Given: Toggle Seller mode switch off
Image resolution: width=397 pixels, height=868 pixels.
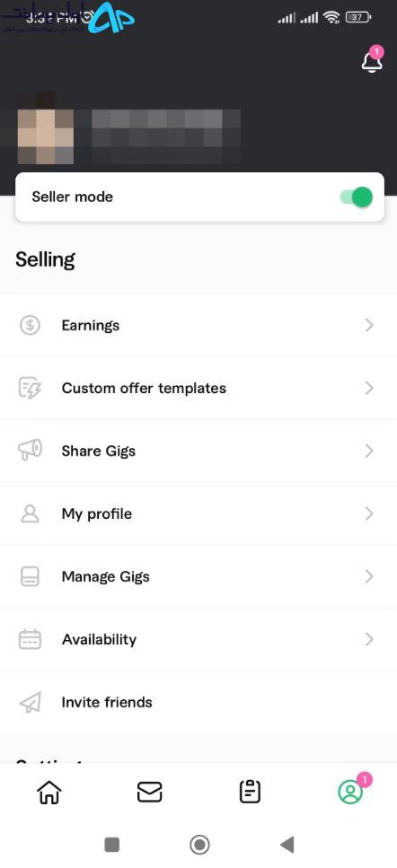Looking at the screenshot, I should pyautogui.click(x=356, y=197).
